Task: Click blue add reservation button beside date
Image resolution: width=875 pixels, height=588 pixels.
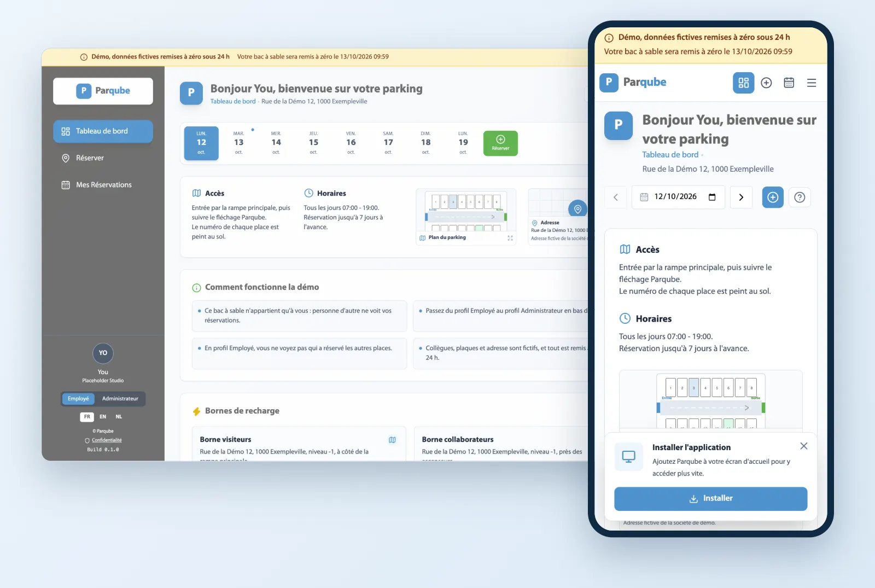Action: (x=773, y=197)
